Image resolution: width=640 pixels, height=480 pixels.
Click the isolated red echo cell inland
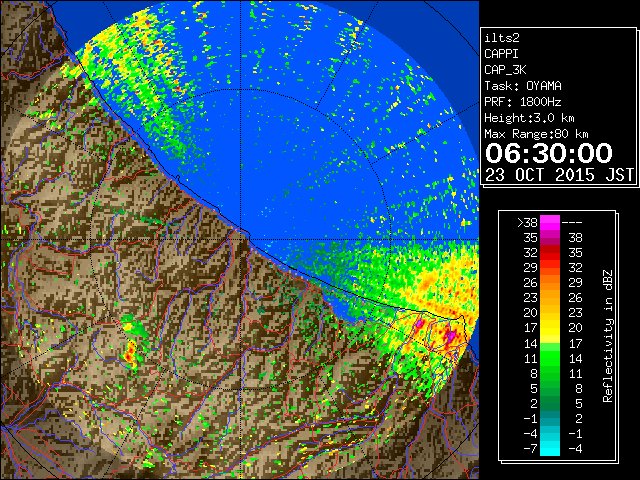pos(131,352)
